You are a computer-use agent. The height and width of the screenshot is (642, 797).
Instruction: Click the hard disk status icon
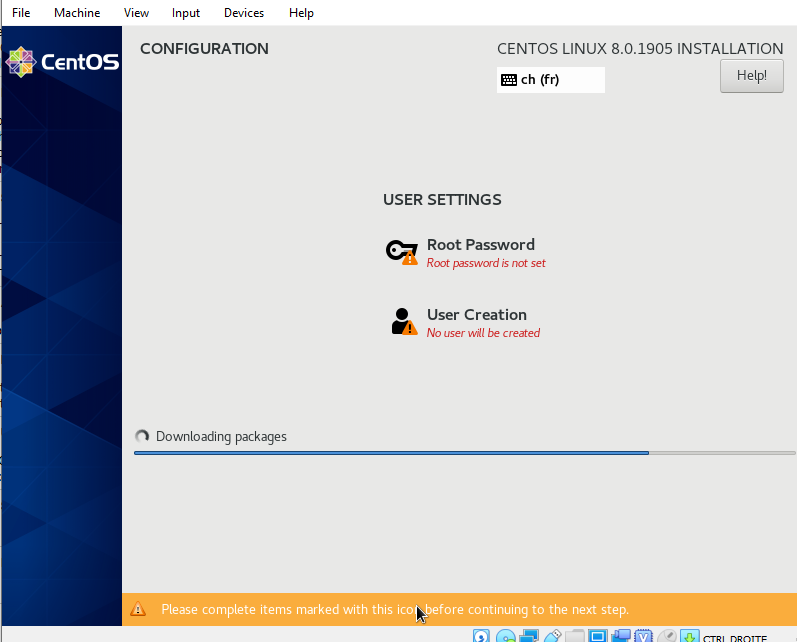482,636
